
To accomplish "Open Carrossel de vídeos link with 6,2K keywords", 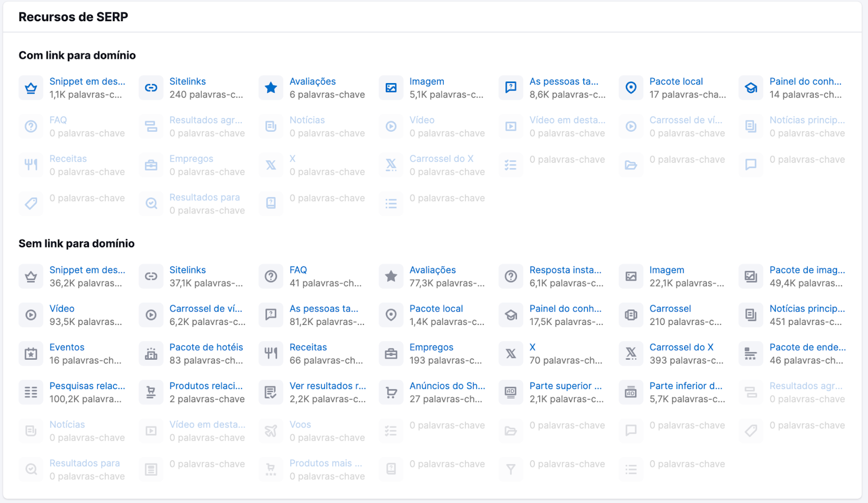I will (x=206, y=309).
